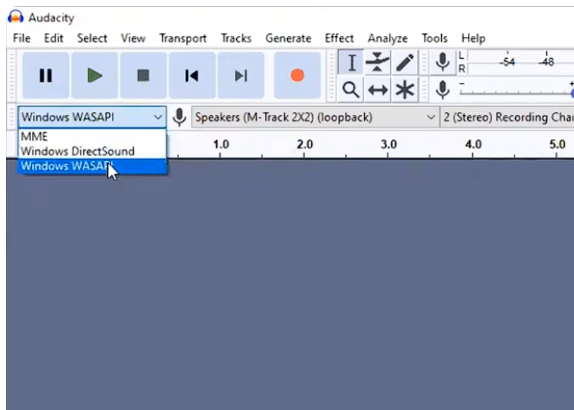Viewport: 574px width, 410px height.
Task: Start playback with the green Play button
Action: 95,76
